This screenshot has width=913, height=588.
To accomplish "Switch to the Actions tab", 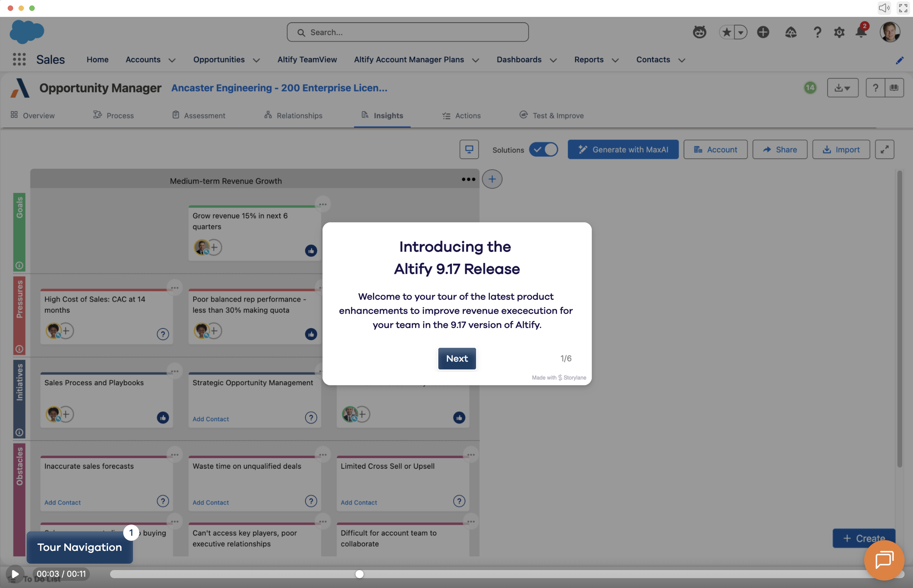I will (x=462, y=115).
